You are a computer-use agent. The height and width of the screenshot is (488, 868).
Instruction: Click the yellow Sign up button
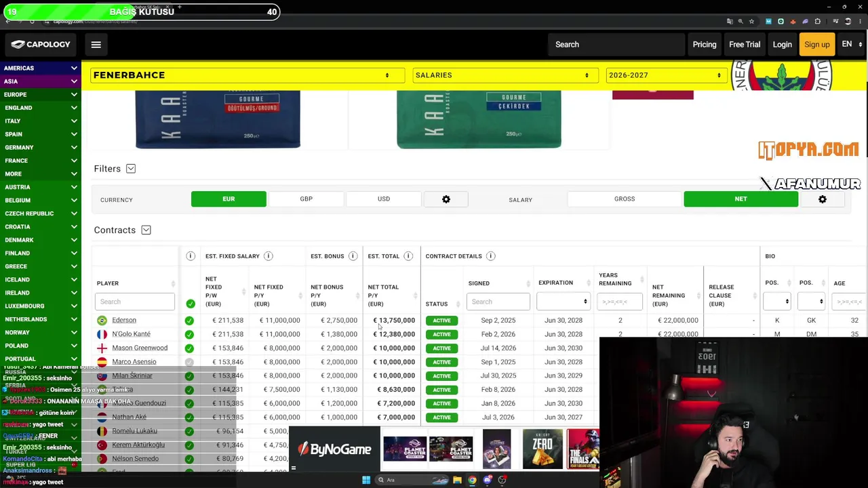click(x=816, y=45)
